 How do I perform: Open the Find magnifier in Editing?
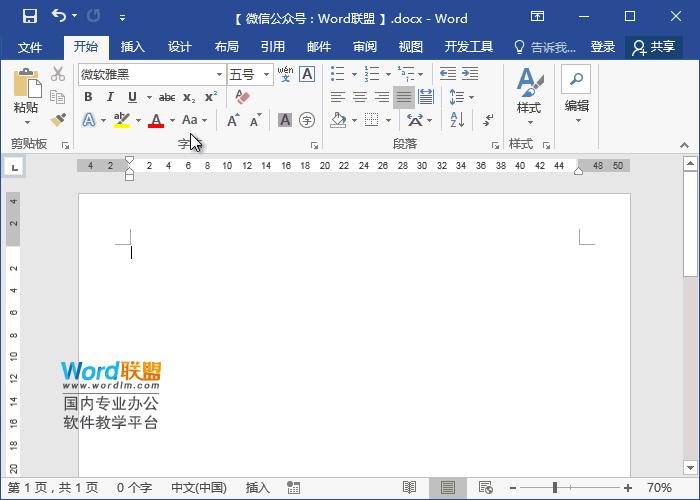pos(576,79)
